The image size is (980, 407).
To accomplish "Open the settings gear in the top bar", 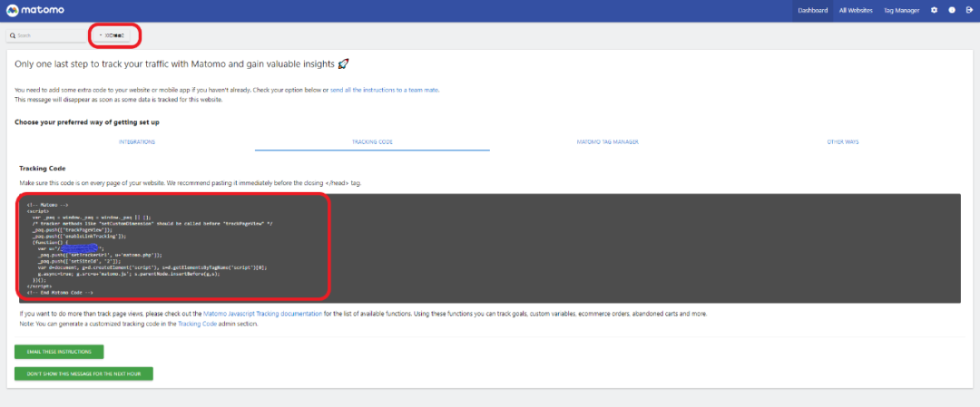I will [x=934, y=11].
